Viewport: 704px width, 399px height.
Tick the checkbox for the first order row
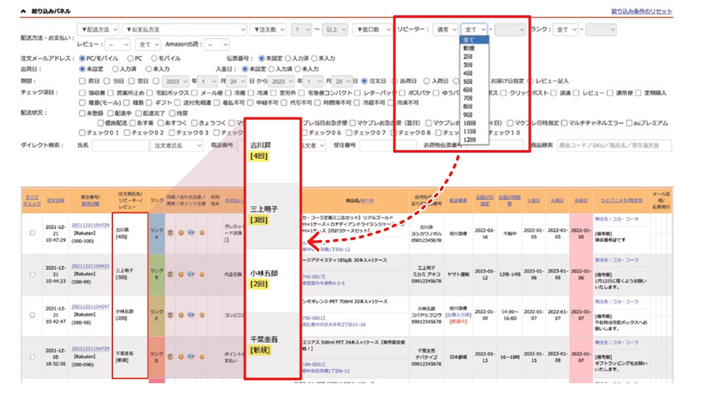click(x=32, y=232)
